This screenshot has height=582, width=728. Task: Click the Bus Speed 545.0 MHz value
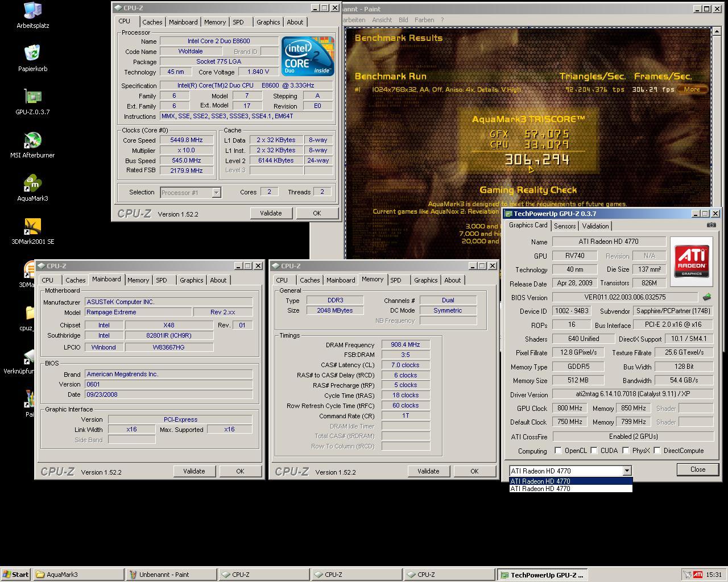(x=187, y=160)
